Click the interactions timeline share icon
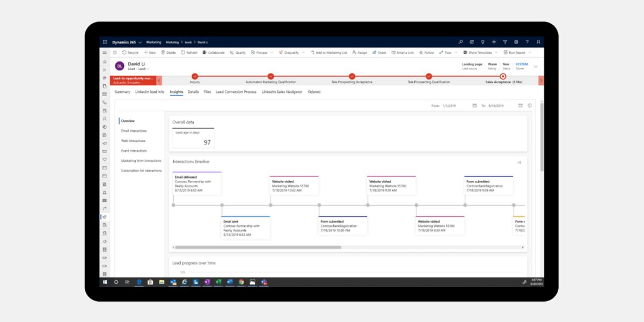Image resolution: width=644 pixels, height=322 pixels. 519,162
